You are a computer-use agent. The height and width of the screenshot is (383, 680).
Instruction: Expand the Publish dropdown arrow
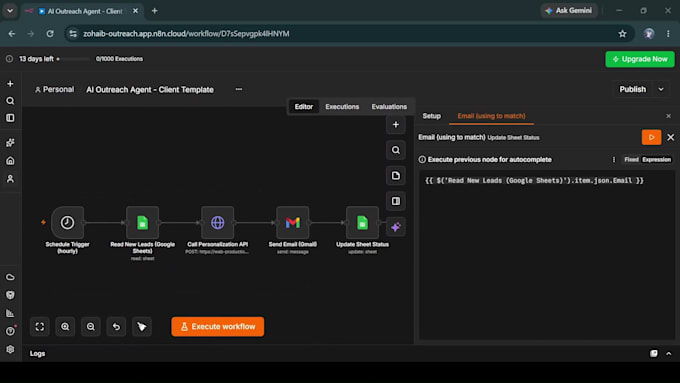(x=661, y=89)
